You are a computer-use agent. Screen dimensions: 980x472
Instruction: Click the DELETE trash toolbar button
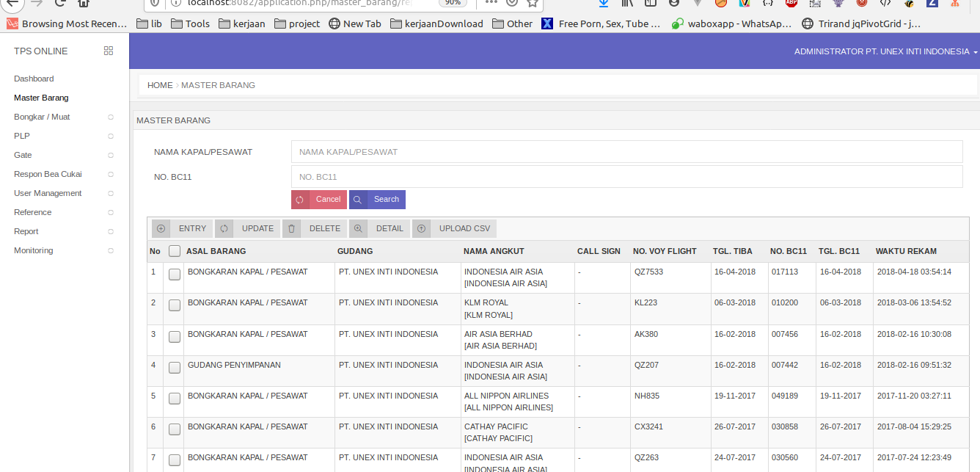point(315,228)
